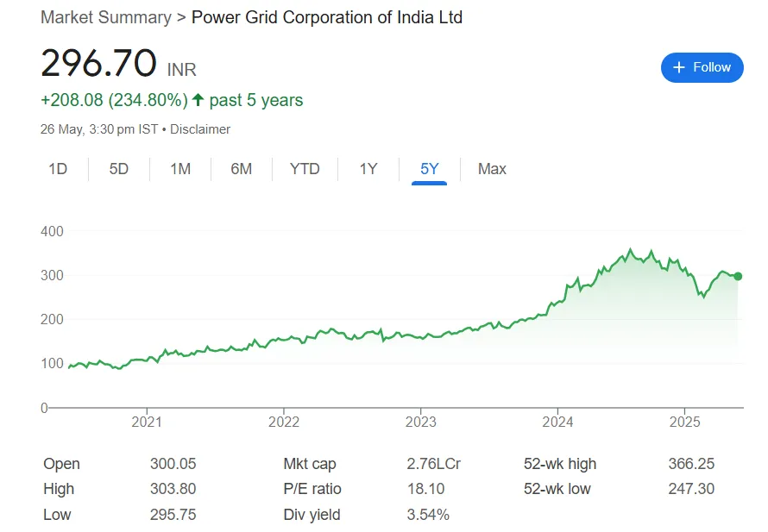
Task: Open the 1M price chart
Action: click(180, 169)
